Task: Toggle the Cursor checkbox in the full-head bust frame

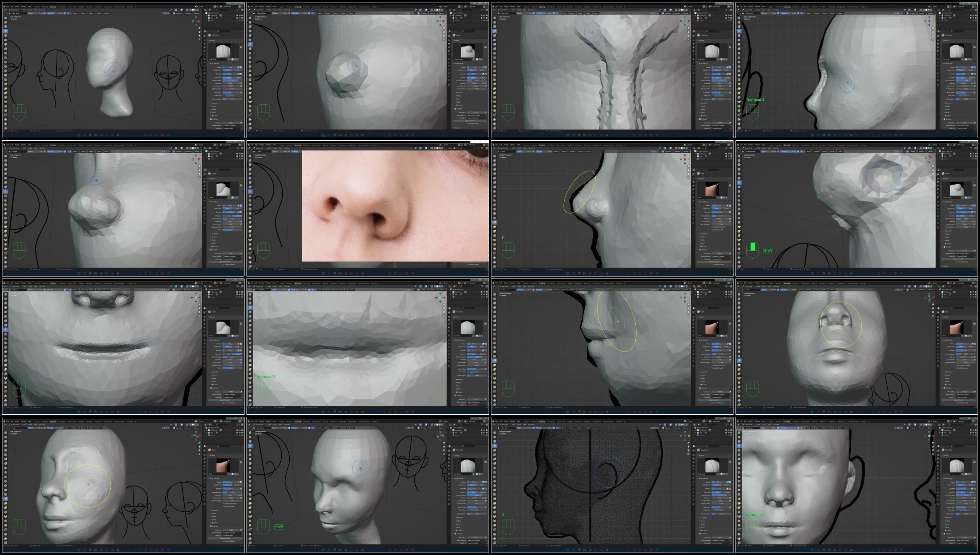Action: point(212,116)
